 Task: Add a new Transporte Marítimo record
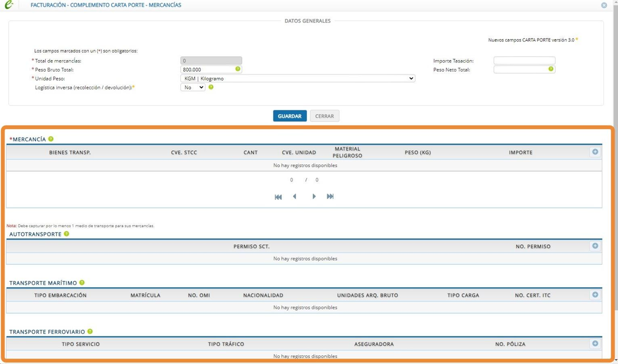595,295
